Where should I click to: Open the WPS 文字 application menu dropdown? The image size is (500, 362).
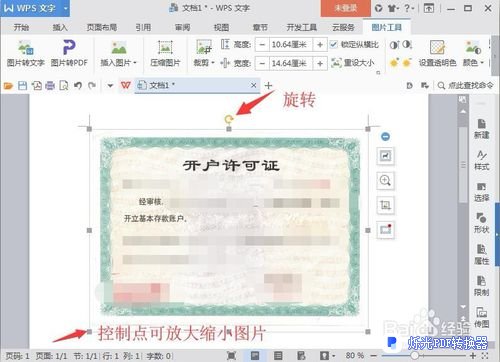(65, 8)
